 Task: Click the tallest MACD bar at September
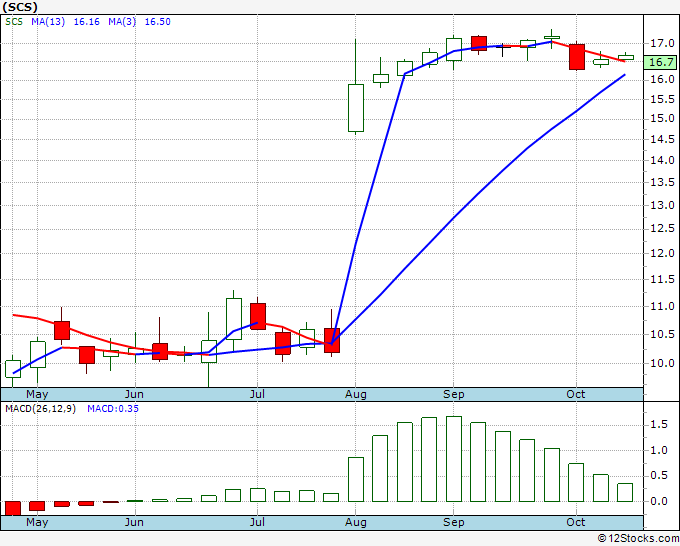(454, 459)
